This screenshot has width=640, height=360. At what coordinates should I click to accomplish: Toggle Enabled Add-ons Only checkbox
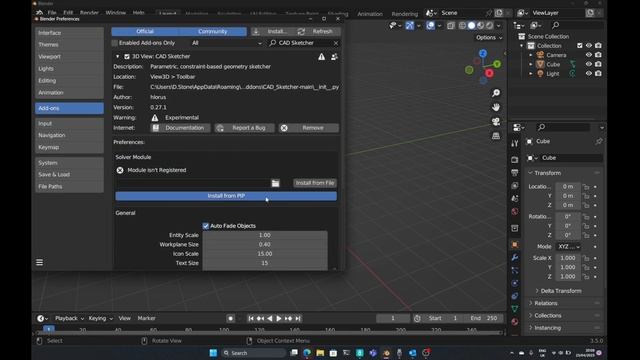(x=115, y=43)
